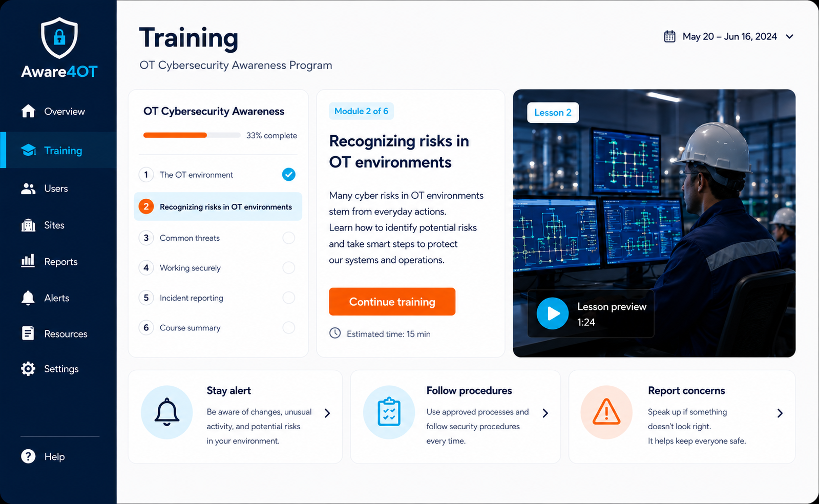Open the Alerts menu item
Viewport: 819px width, 504px height.
click(x=58, y=298)
